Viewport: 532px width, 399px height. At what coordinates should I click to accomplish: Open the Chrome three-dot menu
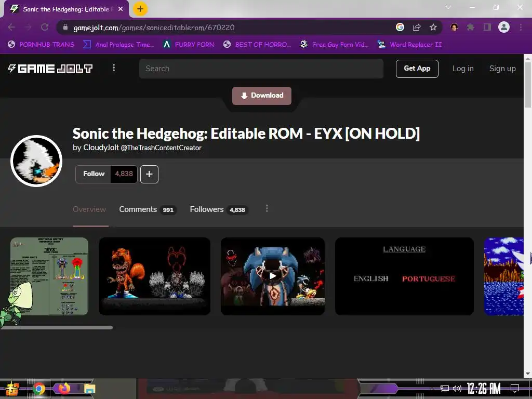coord(521,27)
